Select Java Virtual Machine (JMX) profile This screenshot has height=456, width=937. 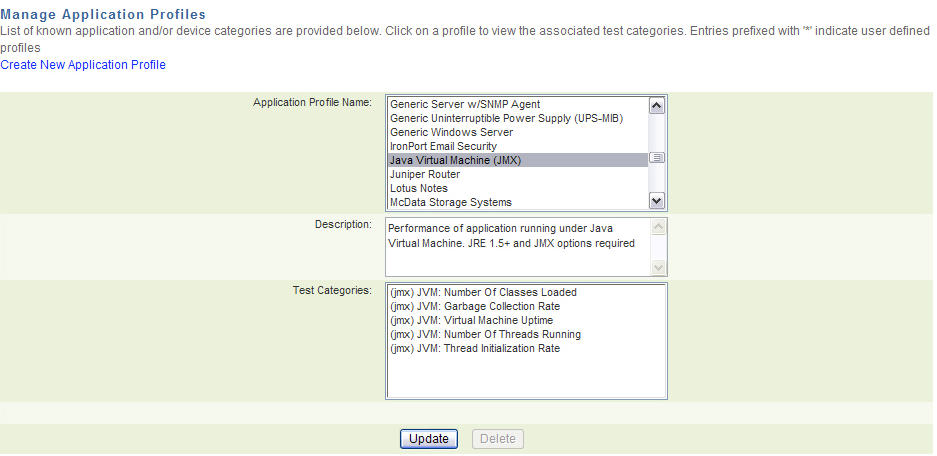455,160
